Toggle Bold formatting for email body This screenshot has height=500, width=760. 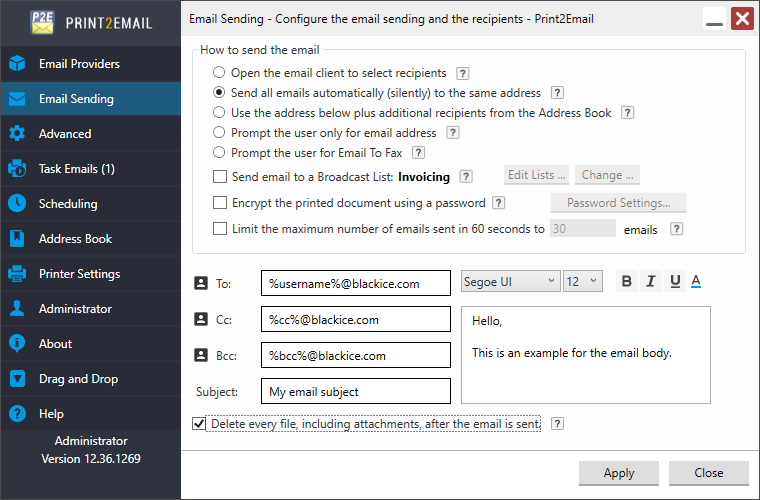coord(626,281)
